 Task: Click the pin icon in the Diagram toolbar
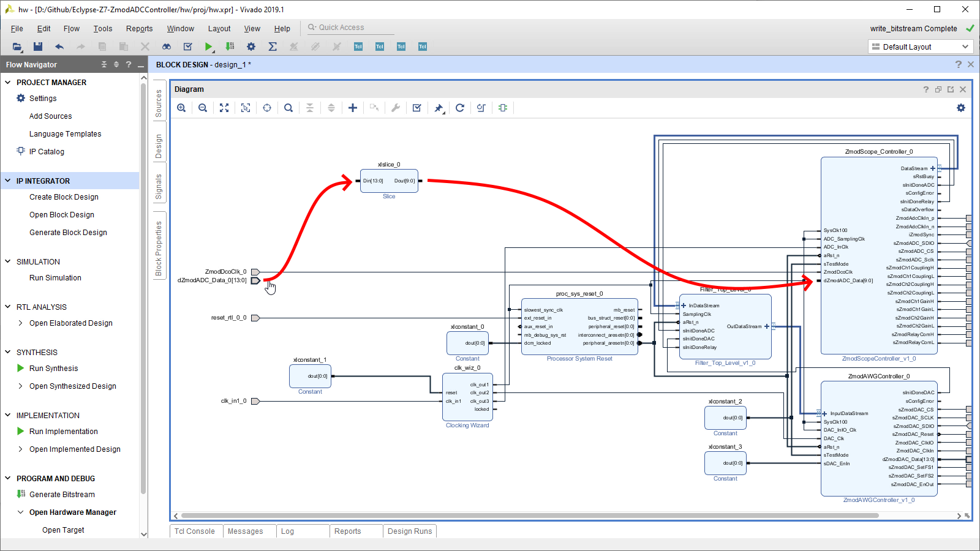pos(439,108)
